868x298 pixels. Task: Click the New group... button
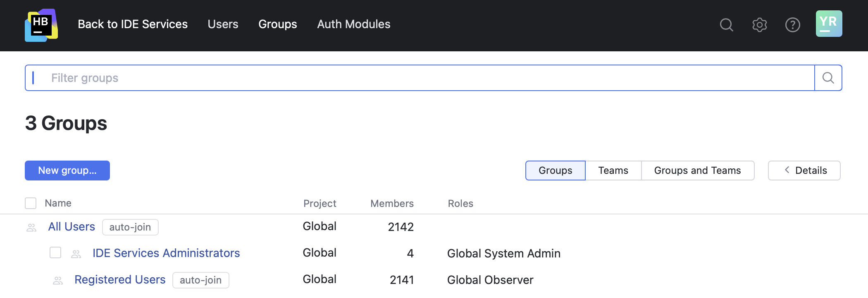67,171
